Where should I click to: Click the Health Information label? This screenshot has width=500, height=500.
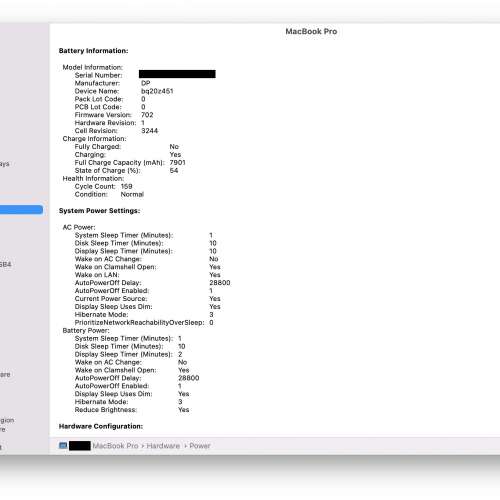click(93, 179)
